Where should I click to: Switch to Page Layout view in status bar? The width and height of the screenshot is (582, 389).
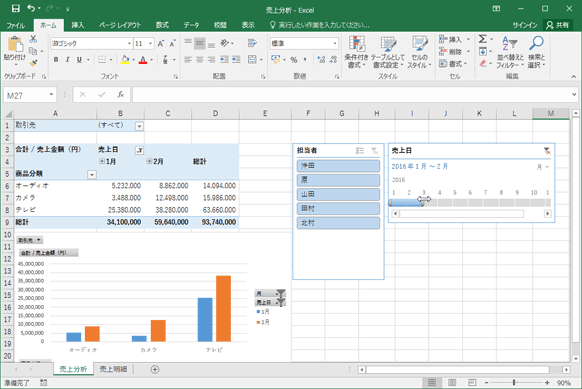[452, 382]
